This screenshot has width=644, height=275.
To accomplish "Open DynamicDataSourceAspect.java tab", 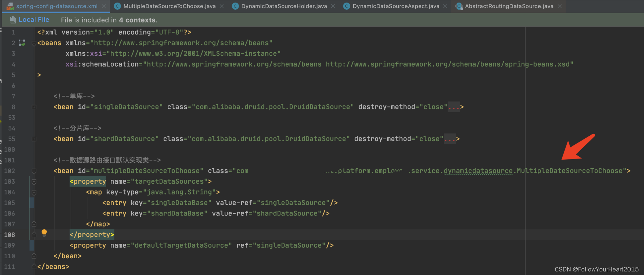I will pos(396,6).
